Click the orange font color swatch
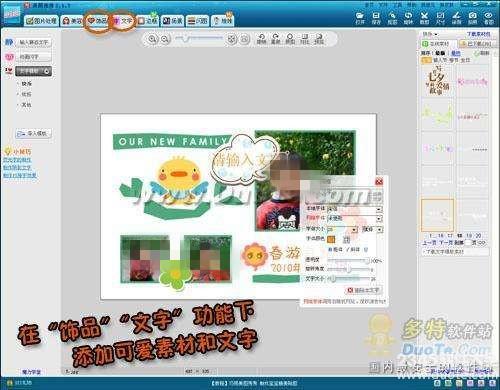The image size is (500, 390). pos(331,239)
